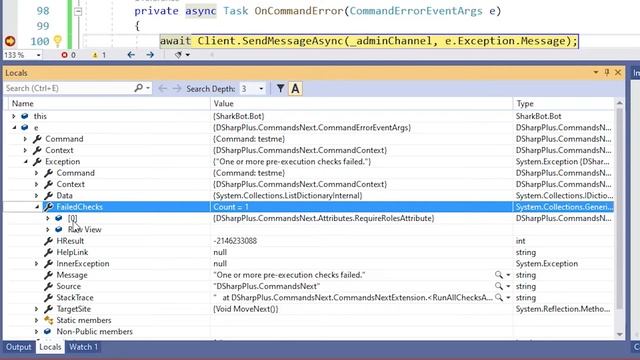Screen dimensions: 640x360
Task: Open text visualizer magnifier for StackTrace value
Action: 499,298
